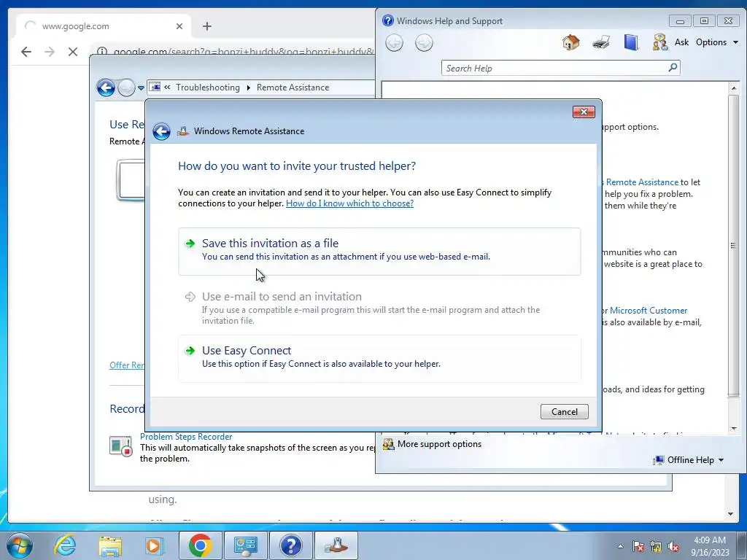Click the back button in Troubleshooting window
Viewport: 747px width, 560px height.
(x=106, y=87)
